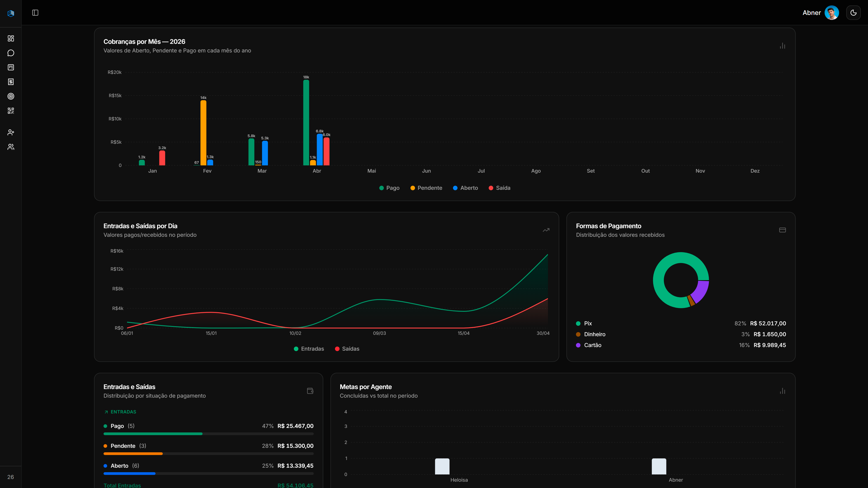
Task: Click the R$ 1.650,00 Dinheiro value
Action: 770,334
